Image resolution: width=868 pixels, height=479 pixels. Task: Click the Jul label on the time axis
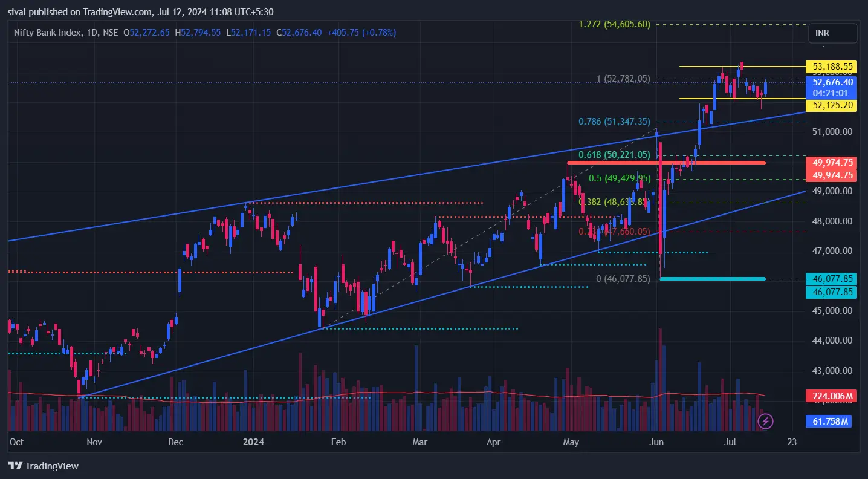730,442
